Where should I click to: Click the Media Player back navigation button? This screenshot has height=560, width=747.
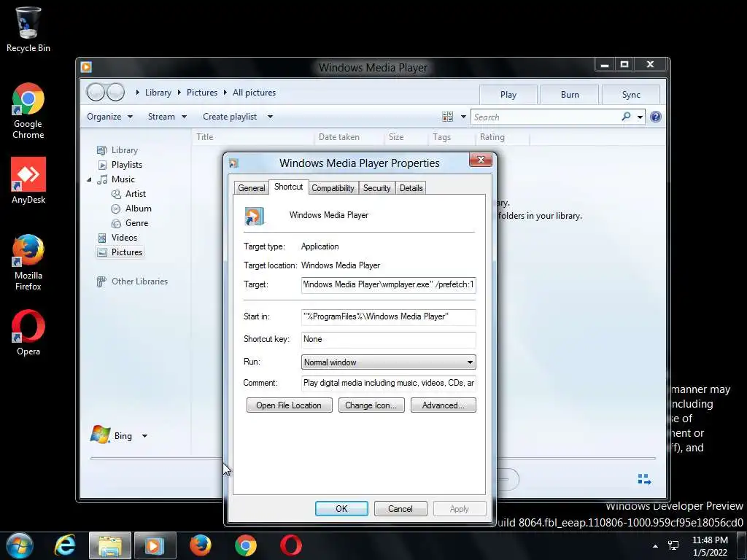tap(96, 92)
